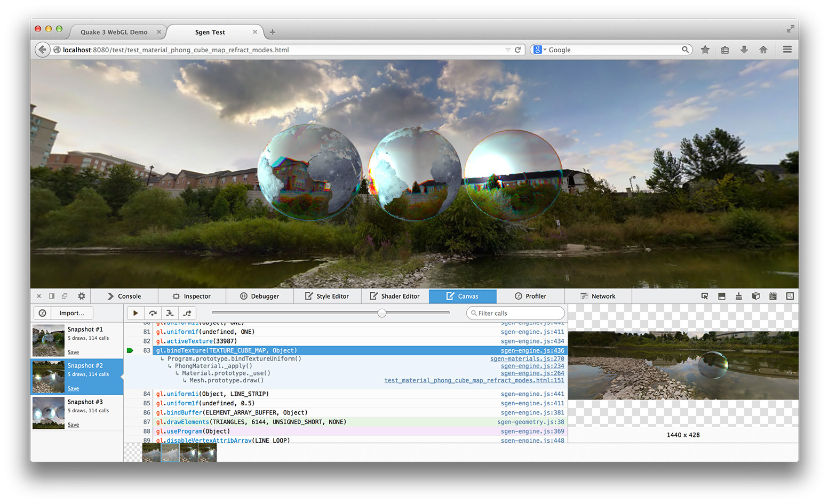
Task: Switch to the Shader Editor tab
Action: [x=395, y=296]
